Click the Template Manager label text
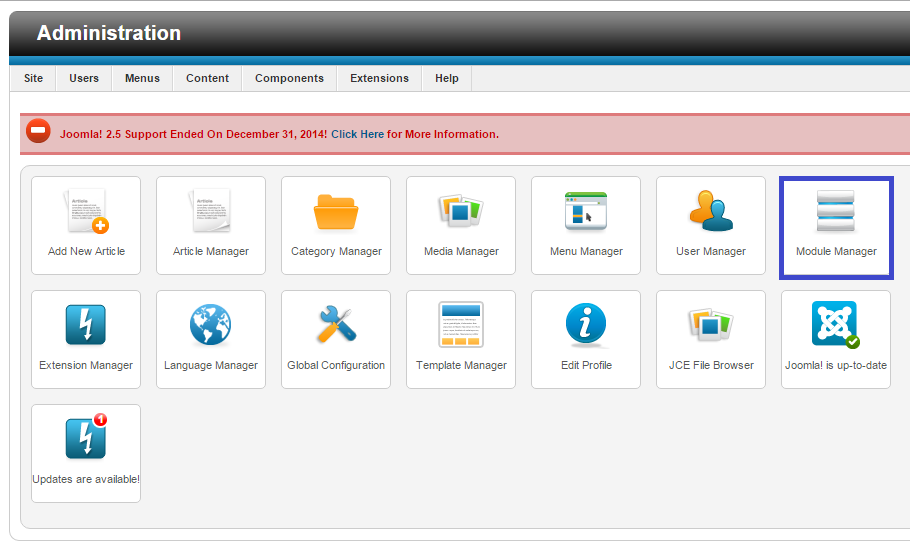Image resolution: width=910 pixels, height=555 pixels. (x=461, y=365)
